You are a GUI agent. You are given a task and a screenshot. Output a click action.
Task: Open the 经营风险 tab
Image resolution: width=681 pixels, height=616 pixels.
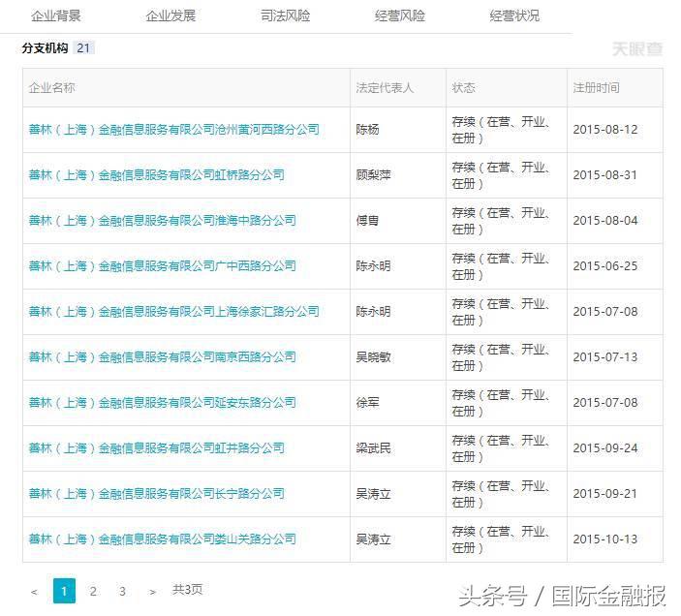tap(400, 16)
